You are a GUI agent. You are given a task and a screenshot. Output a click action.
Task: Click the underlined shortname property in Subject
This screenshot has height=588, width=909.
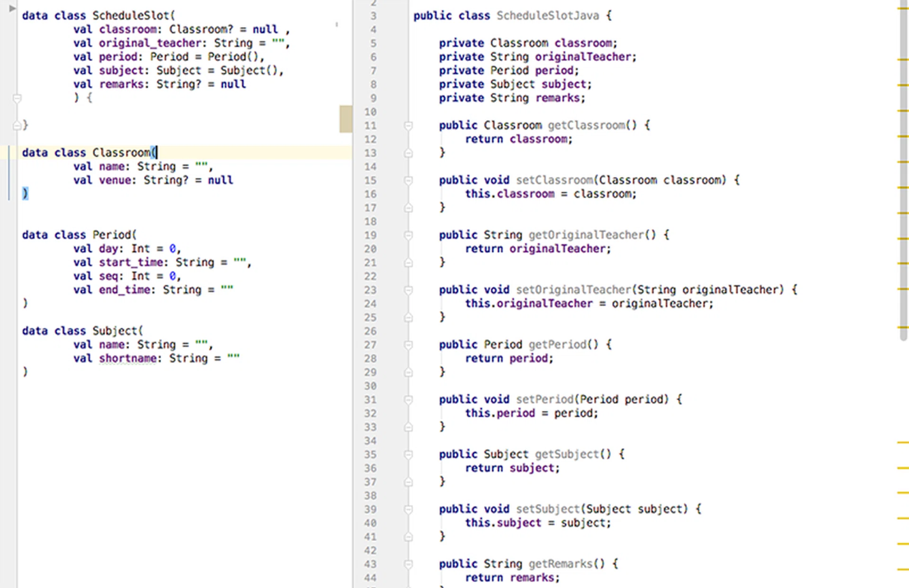click(x=127, y=359)
